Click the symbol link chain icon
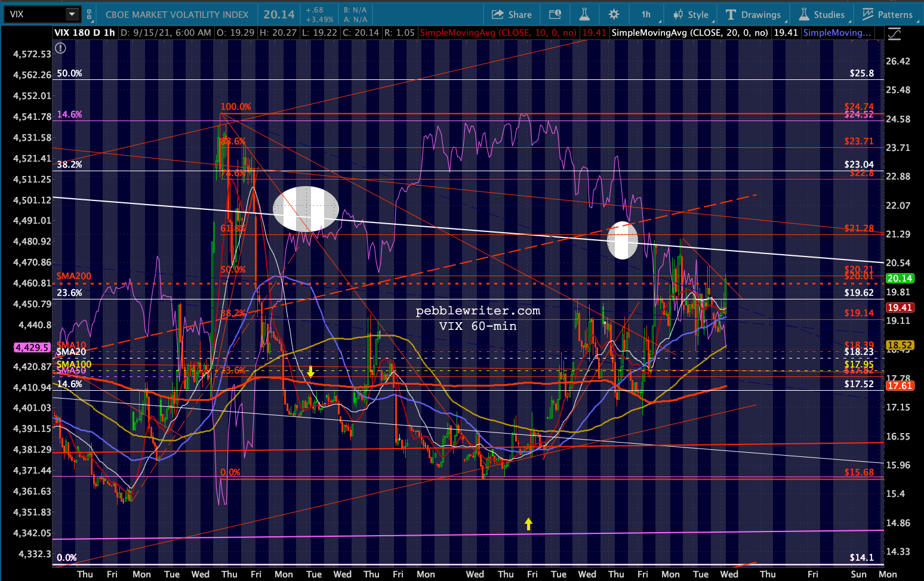924x581 pixels. tap(90, 14)
